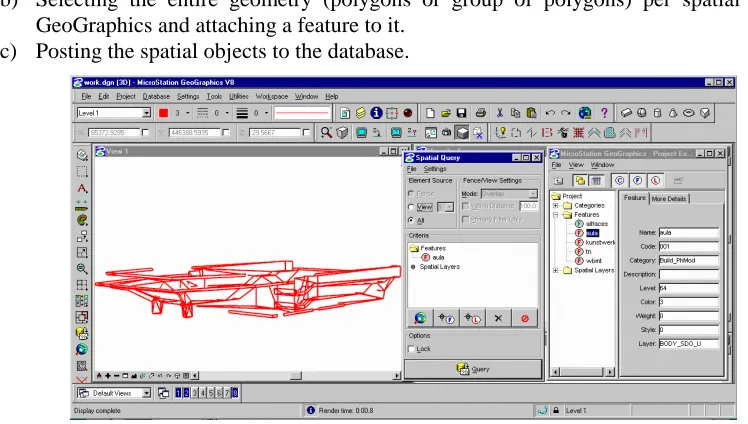
Task: Click the X remove criteria button
Action: (499, 318)
